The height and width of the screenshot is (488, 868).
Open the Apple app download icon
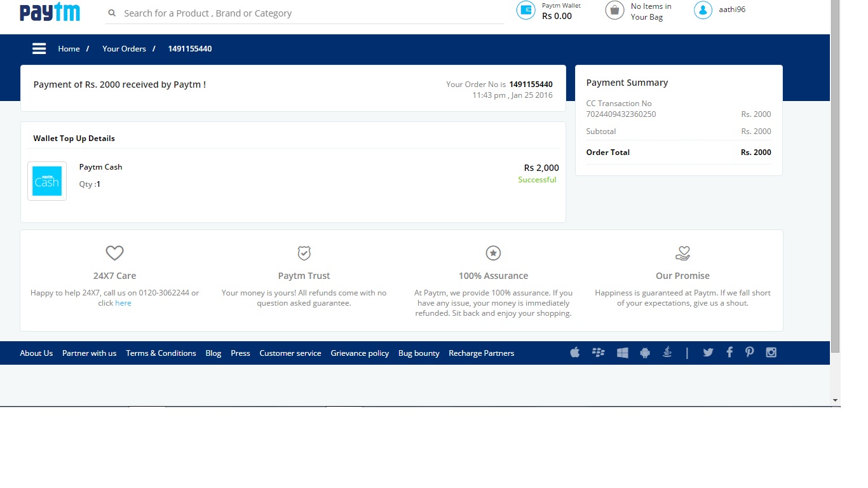(575, 353)
